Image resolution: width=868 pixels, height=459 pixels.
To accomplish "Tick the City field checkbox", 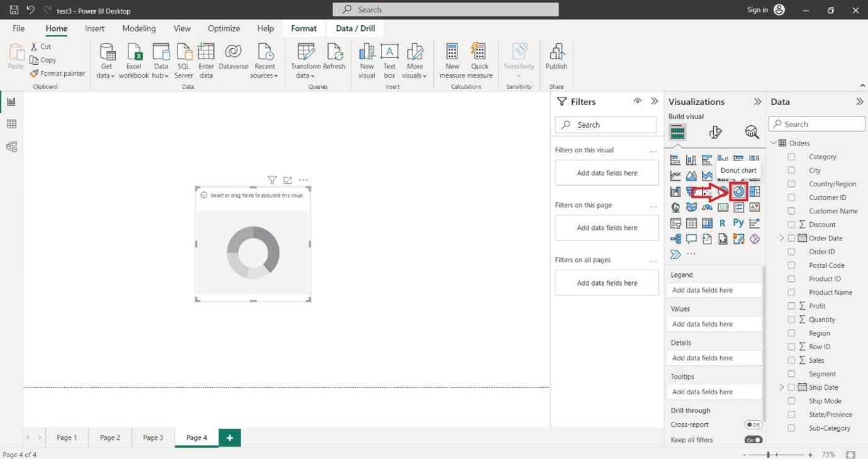I will pyautogui.click(x=791, y=171).
